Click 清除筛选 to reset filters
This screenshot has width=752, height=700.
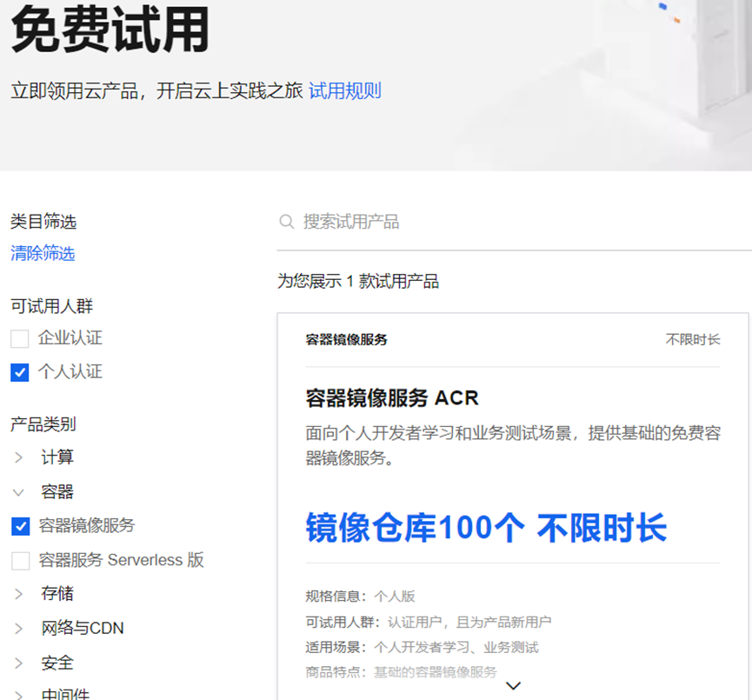(43, 253)
